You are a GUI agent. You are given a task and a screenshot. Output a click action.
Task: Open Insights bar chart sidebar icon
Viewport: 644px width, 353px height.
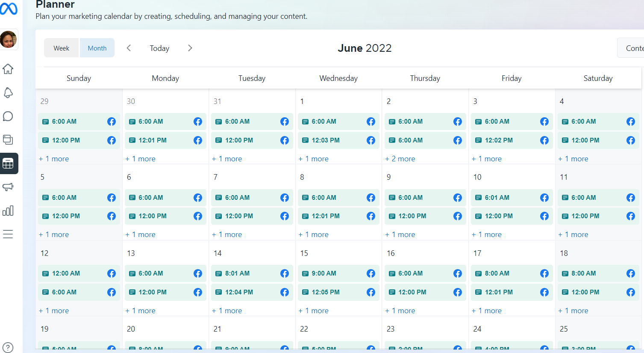pos(8,211)
